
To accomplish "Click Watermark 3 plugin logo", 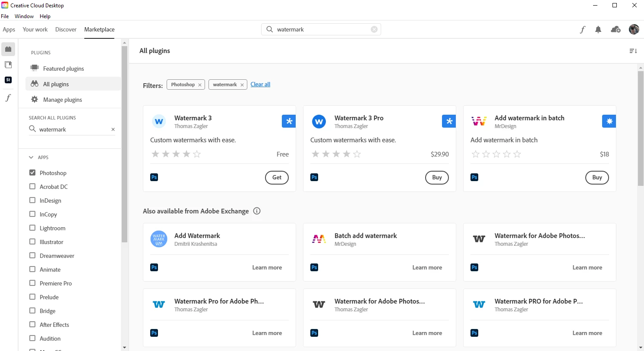I will (x=159, y=122).
